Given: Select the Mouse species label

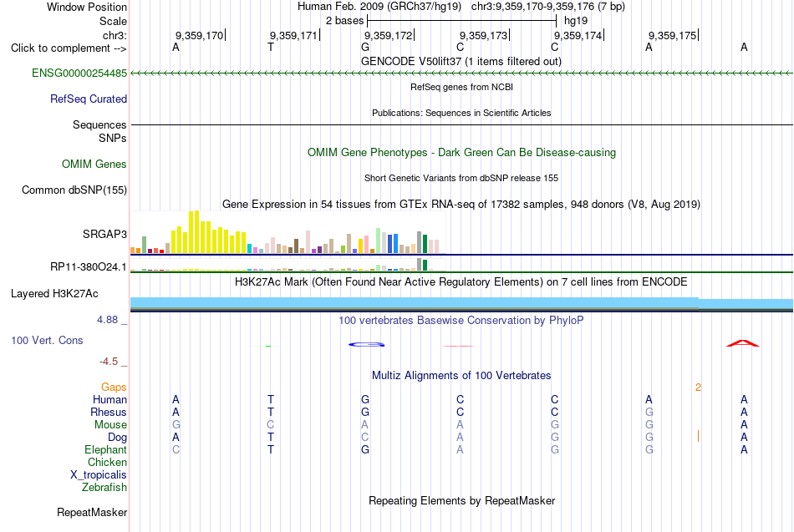Looking at the screenshot, I should tap(110, 425).
